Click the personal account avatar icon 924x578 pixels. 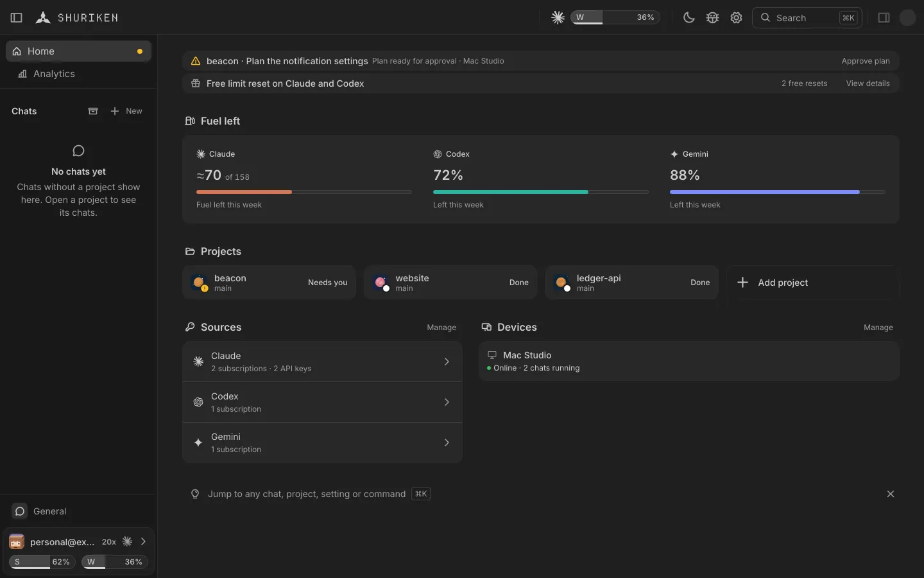17,542
